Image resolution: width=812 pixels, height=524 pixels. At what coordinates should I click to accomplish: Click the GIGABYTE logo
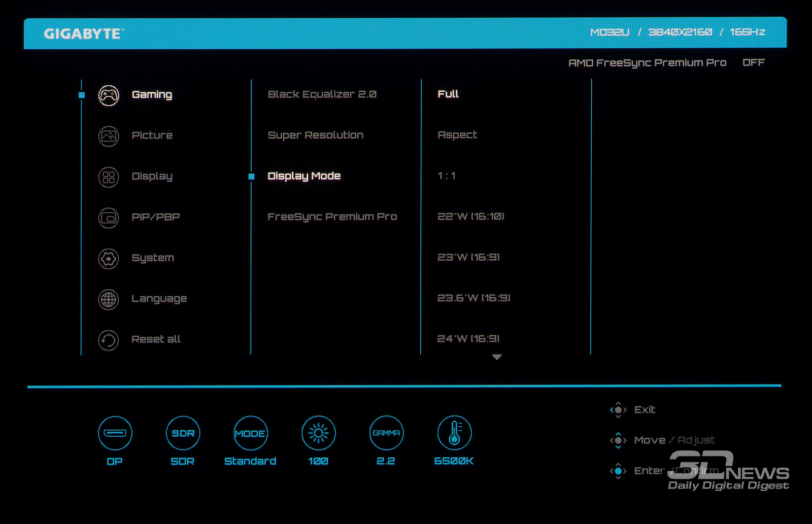point(84,34)
